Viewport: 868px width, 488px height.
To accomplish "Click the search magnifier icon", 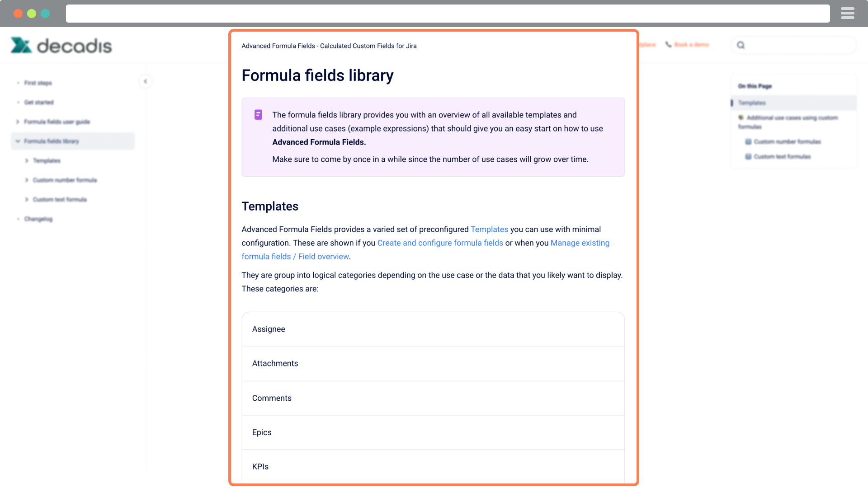I will pyautogui.click(x=741, y=45).
